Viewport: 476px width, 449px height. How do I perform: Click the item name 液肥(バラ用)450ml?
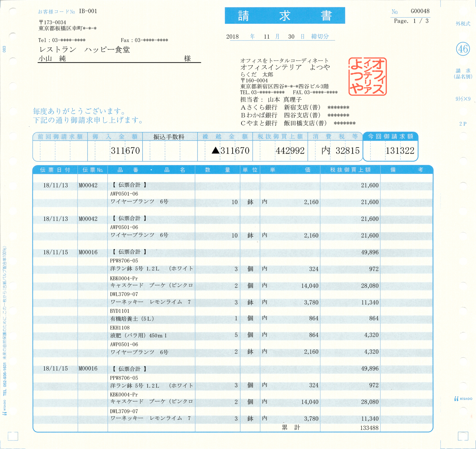pyautogui.click(x=139, y=335)
